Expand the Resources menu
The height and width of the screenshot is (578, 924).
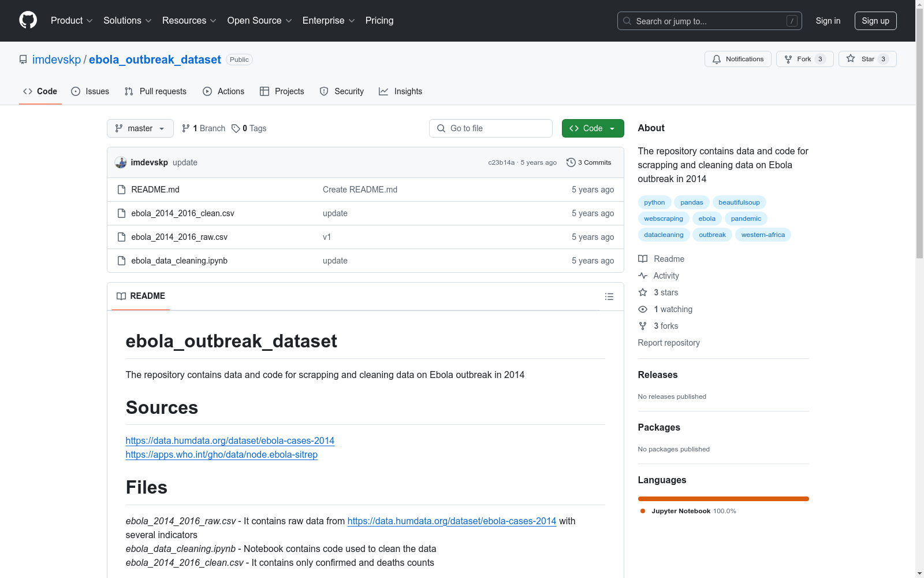[x=189, y=20]
